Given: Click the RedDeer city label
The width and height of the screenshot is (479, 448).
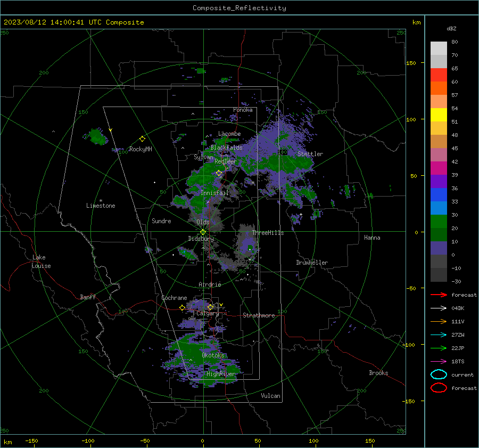Looking at the screenshot, I should click(x=226, y=161).
